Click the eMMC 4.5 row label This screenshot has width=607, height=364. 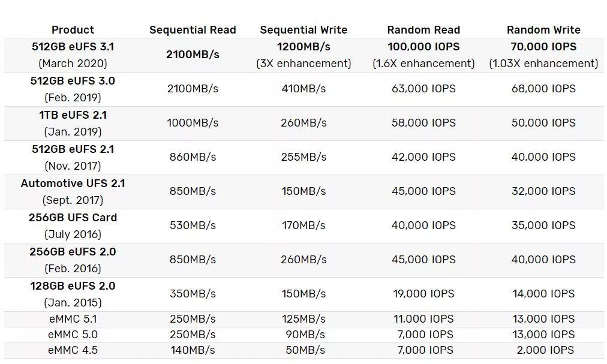[x=73, y=350]
